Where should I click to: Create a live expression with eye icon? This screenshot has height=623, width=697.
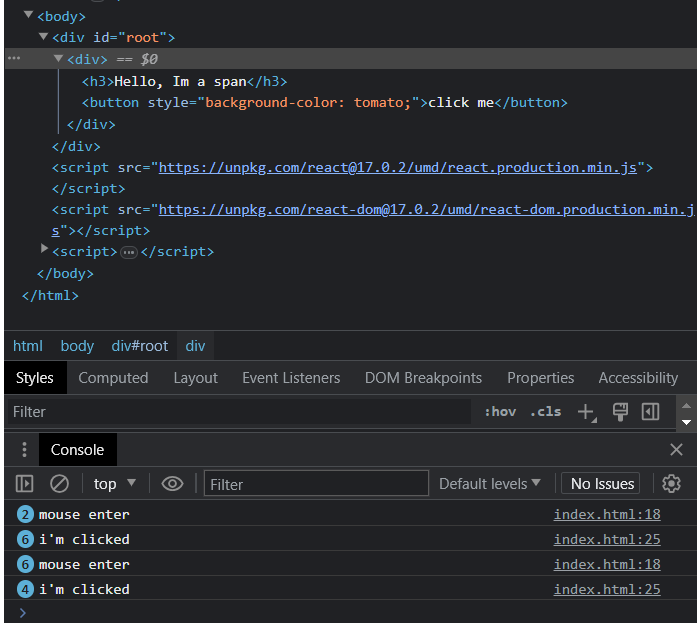pyautogui.click(x=172, y=483)
